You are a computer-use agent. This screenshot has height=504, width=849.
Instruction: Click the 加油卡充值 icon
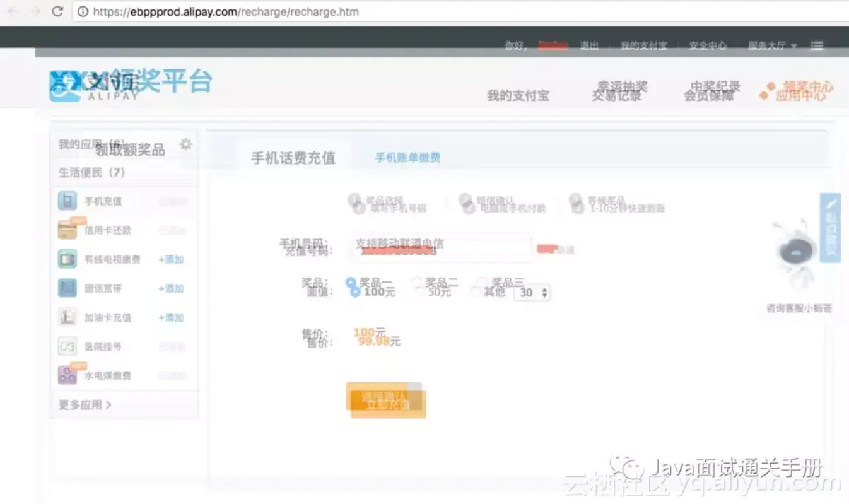pos(67,317)
